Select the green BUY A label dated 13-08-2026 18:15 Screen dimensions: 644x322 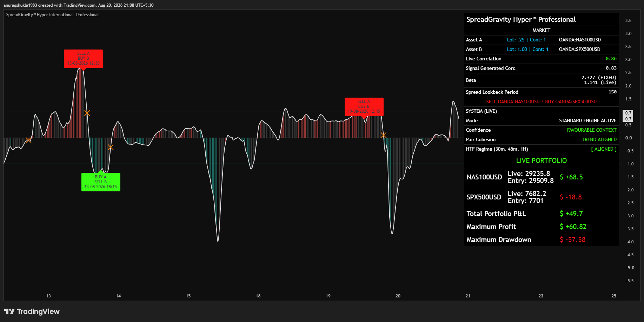[101, 182]
